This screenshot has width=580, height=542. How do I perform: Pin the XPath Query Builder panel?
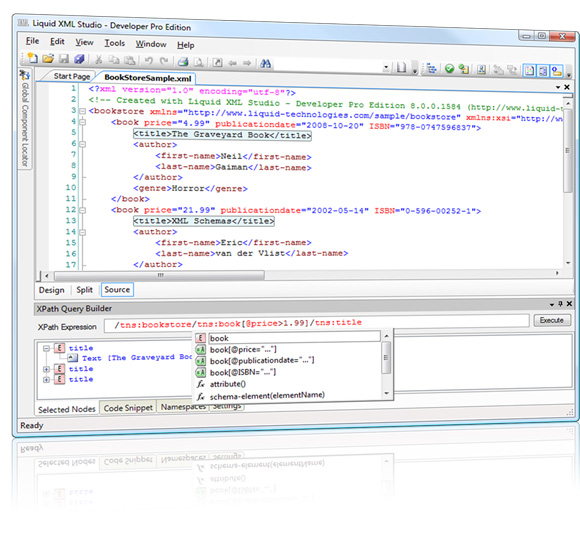coord(560,304)
